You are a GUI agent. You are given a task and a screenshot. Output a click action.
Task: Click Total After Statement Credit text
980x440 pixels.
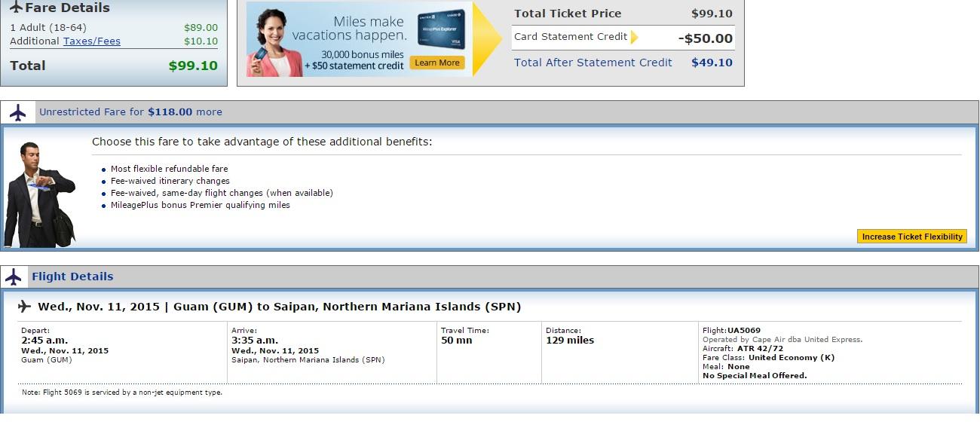point(593,63)
